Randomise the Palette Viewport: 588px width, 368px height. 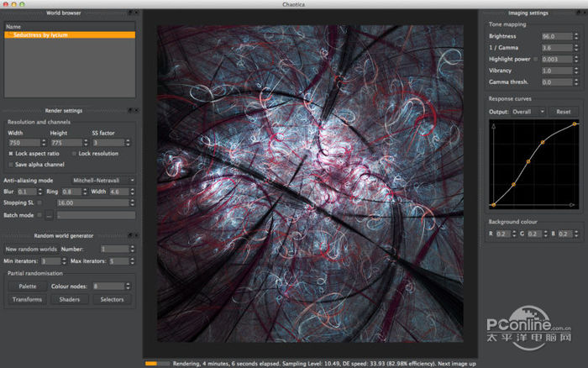click(27, 287)
